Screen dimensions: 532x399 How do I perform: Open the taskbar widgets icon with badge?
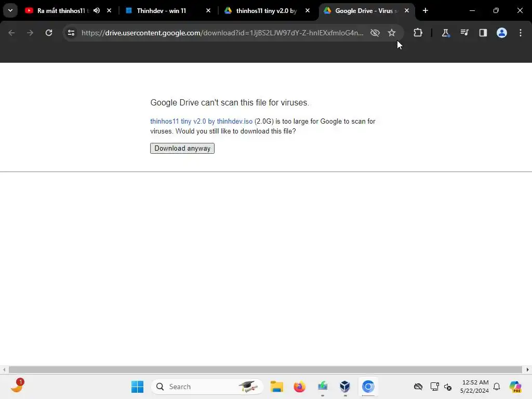pyautogui.click(x=17, y=386)
